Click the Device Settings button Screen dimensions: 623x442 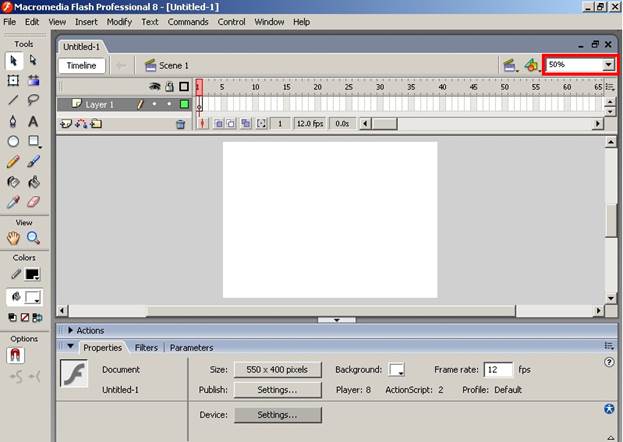(x=277, y=415)
